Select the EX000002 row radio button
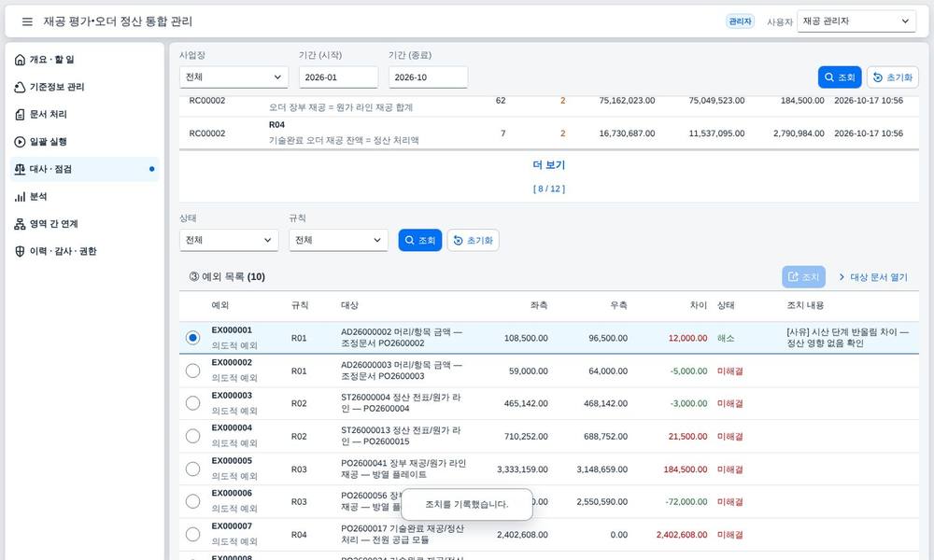The image size is (934, 560). click(192, 371)
